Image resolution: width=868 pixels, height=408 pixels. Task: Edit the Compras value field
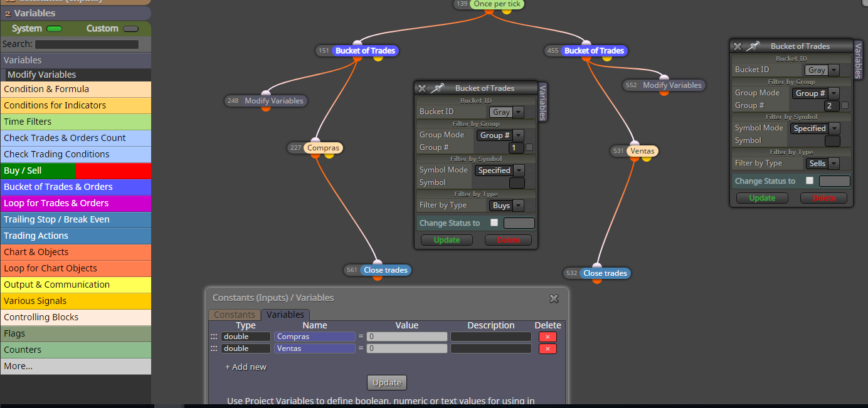coord(407,337)
